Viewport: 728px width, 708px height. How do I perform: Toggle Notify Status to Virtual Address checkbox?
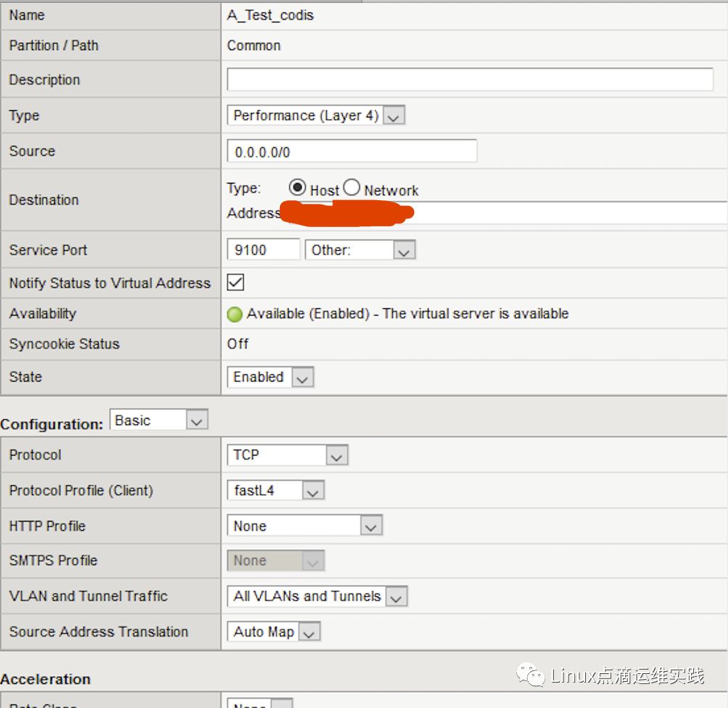pos(236,282)
